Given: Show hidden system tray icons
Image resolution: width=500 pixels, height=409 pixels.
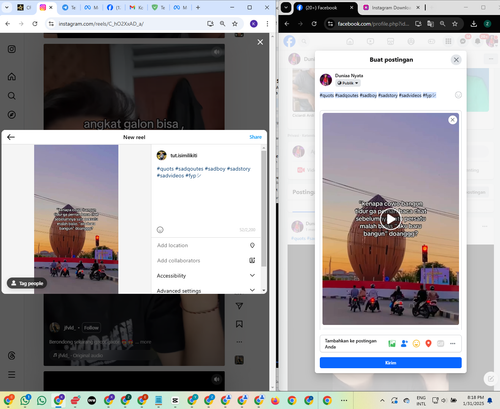Looking at the screenshot, I should click(382, 400).
